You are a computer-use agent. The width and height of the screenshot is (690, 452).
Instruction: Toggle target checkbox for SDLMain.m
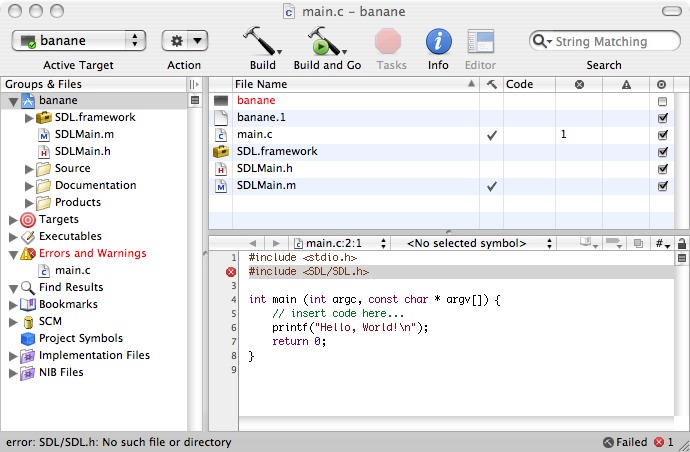point(662,186)
